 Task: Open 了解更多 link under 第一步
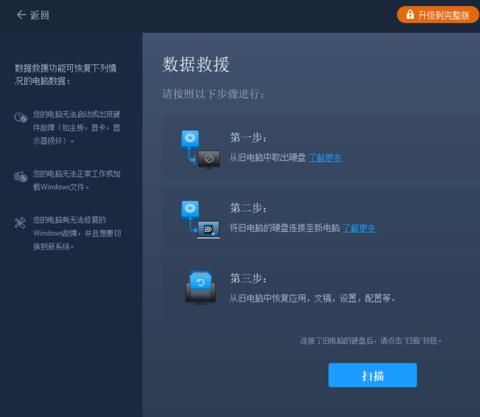325,158
